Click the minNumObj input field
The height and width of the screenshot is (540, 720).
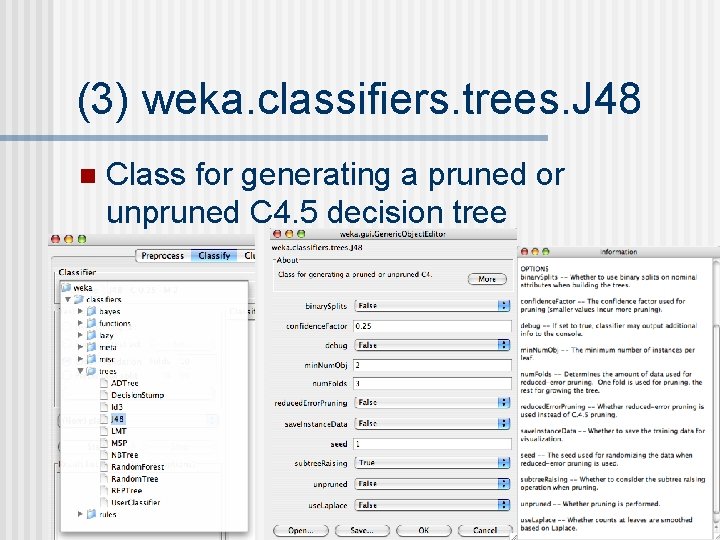click(x=432, y=366)
